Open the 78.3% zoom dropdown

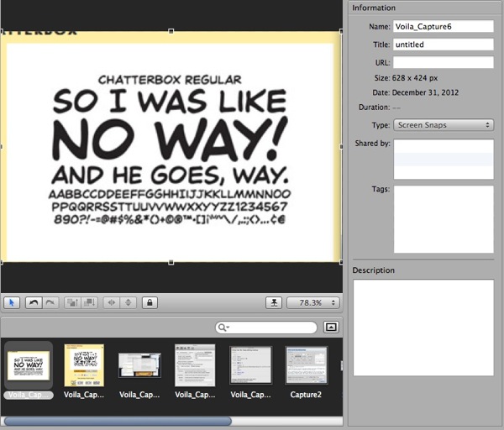coord(313,302)
